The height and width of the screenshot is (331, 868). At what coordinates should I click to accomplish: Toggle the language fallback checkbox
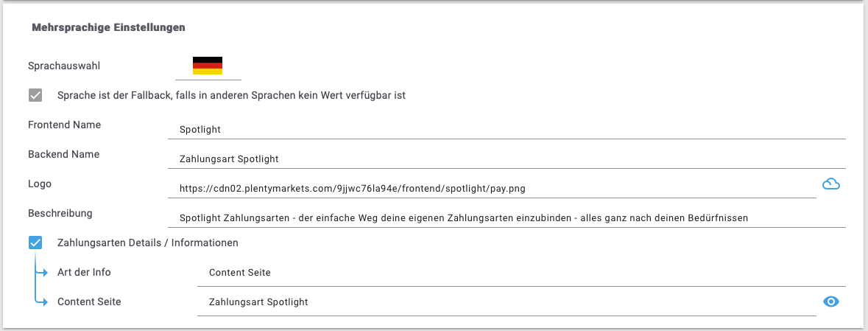35,95
